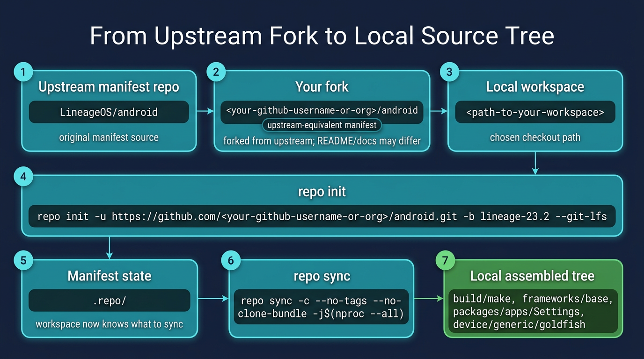This screenshot has width=644, height=359.
Task: Click the Manifest state heading
Action: pos(109,276)
